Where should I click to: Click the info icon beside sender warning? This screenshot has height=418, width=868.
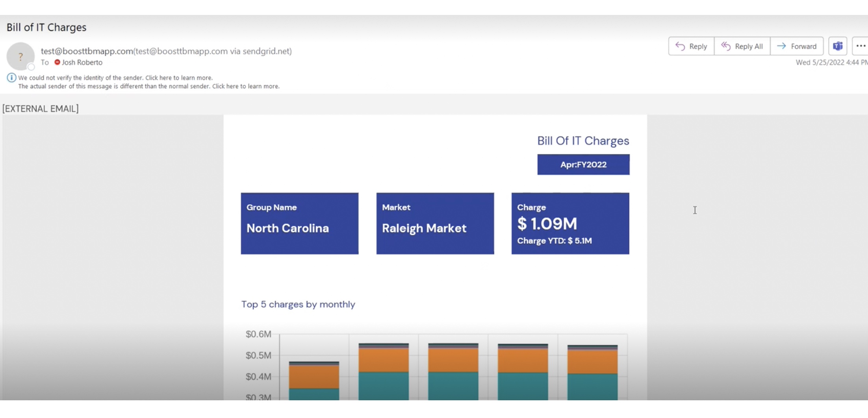click(11, 78)
